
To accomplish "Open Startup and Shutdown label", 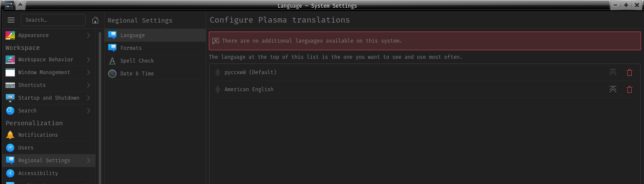I will pos(49,98).
